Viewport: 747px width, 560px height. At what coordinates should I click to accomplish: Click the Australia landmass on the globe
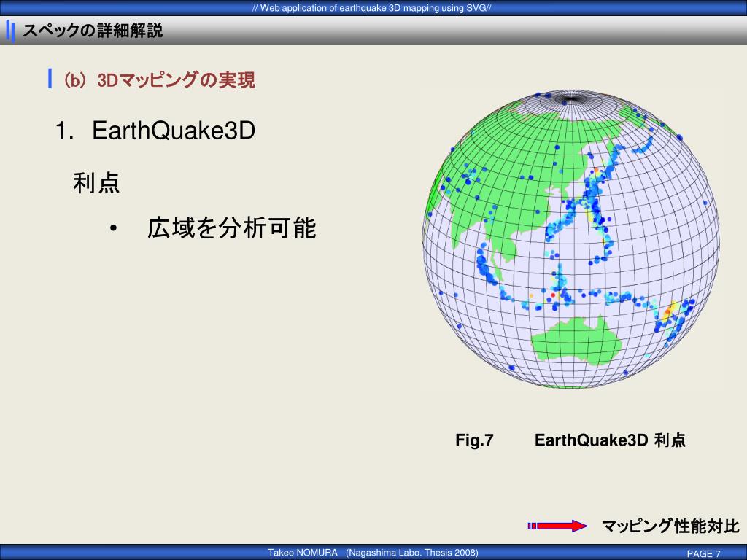point(577,341)
